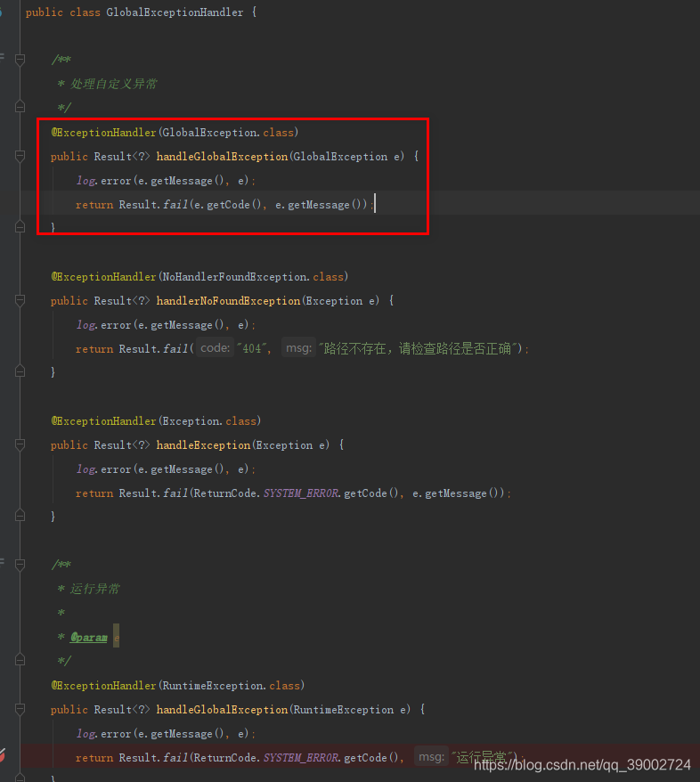Viewport: 700px width, 782px height.
Task: Click closing fold marker of handleException method
Action: 20,516
